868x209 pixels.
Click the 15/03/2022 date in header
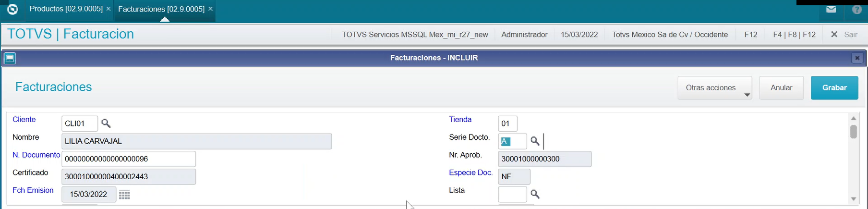[x=579, y=35]
